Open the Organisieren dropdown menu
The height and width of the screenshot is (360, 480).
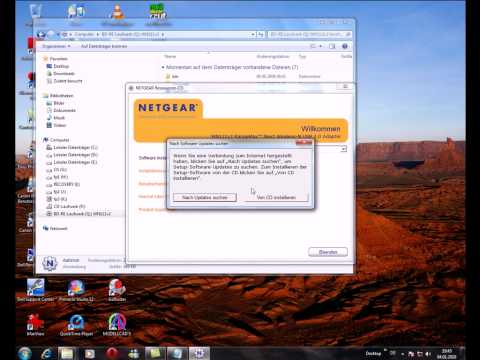(56, 46)
